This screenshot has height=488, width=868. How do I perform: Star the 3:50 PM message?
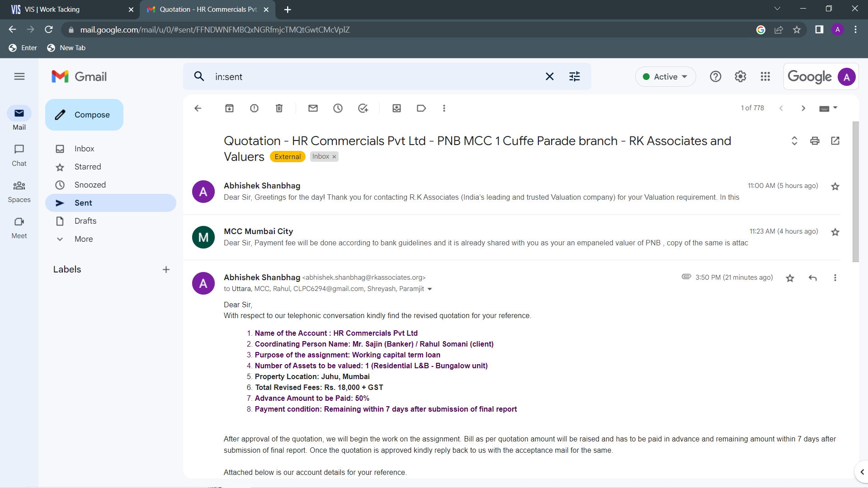[x=790, y=278]
